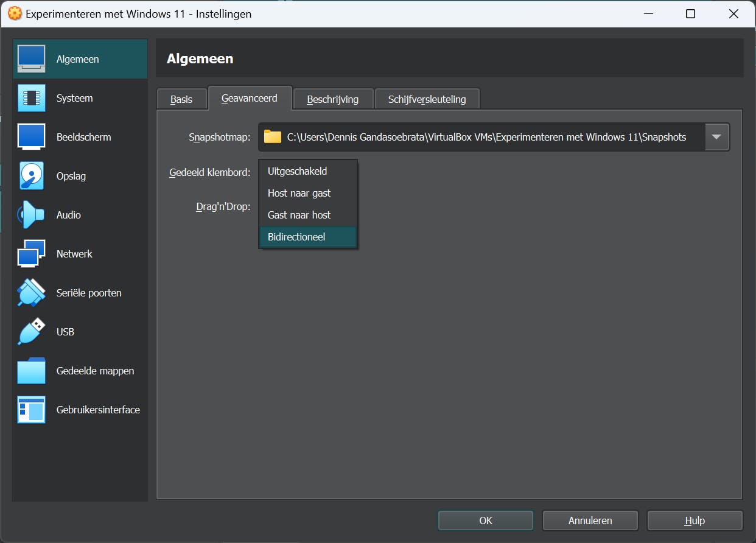
Task: Select the Beeldscherm monitor icon
Action: pyautogui.click(x=31, y=137)
